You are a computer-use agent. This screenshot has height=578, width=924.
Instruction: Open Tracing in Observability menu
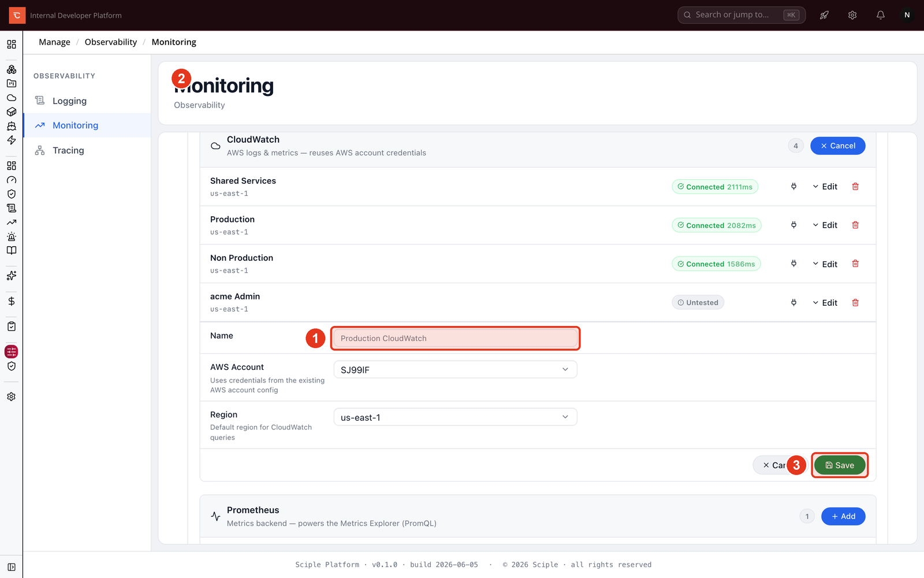pyautogui.click(x=87, y=150)
